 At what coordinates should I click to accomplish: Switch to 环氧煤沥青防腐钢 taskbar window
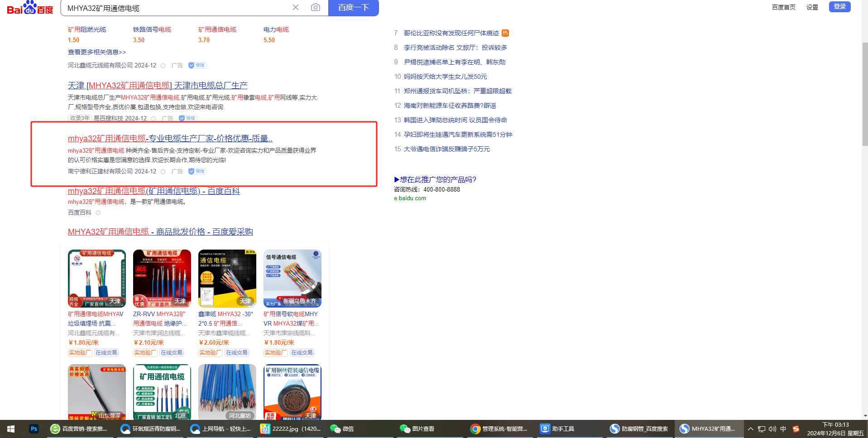[x=151, y=429]
